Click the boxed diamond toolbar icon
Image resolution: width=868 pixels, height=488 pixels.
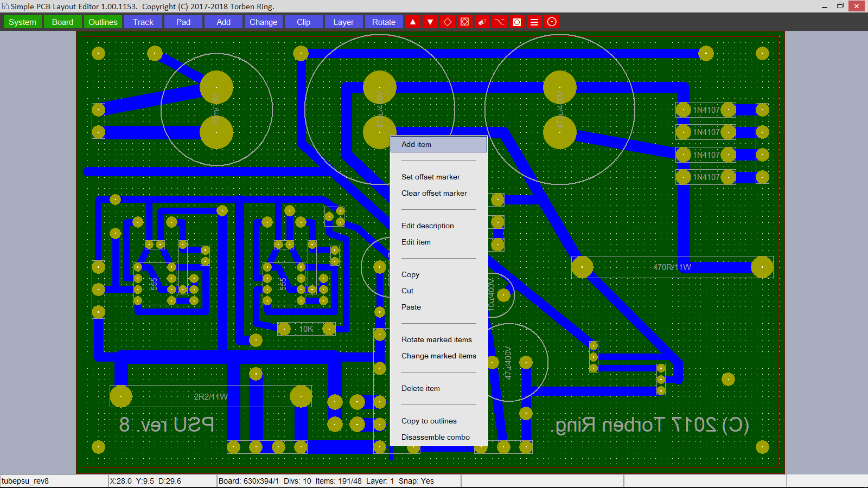pyautogui.click(x=465, y=22)
